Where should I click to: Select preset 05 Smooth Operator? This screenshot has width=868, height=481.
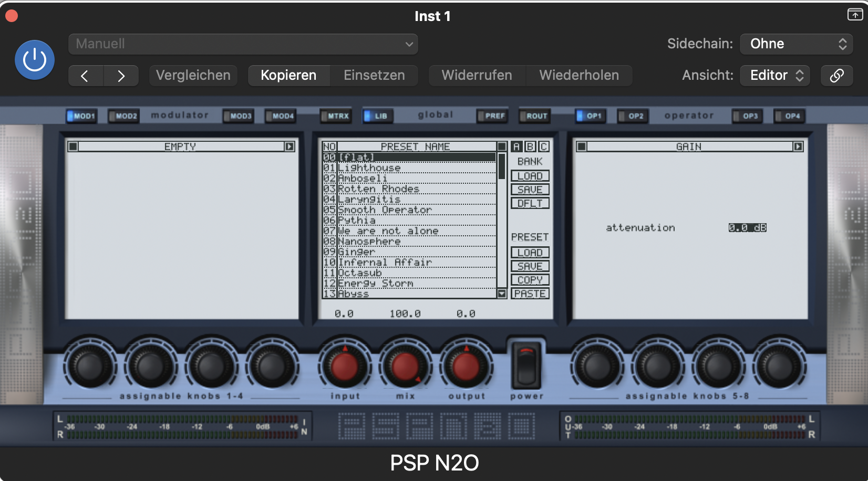point(409,210)
